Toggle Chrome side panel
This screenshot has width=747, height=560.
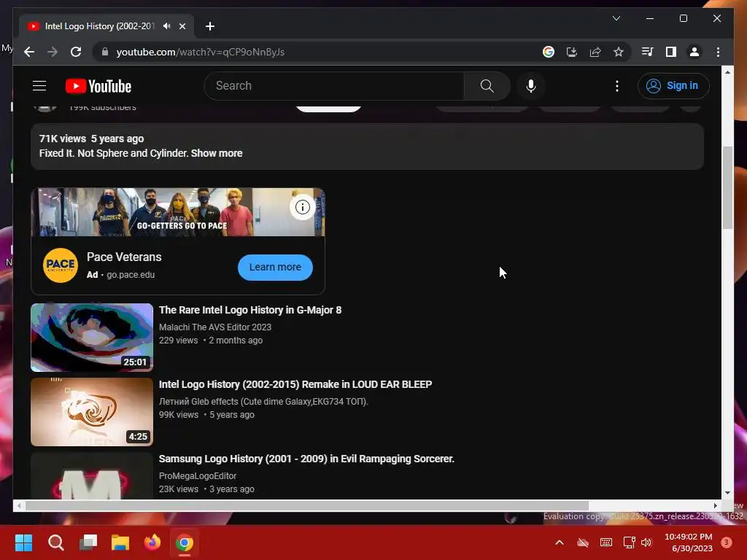(x=671, y=52)
